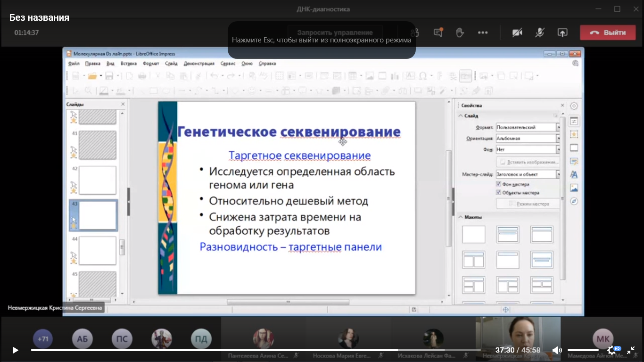The image size is (644, 362).
Task: Click the video player progress bar
Action: [256, 350]
